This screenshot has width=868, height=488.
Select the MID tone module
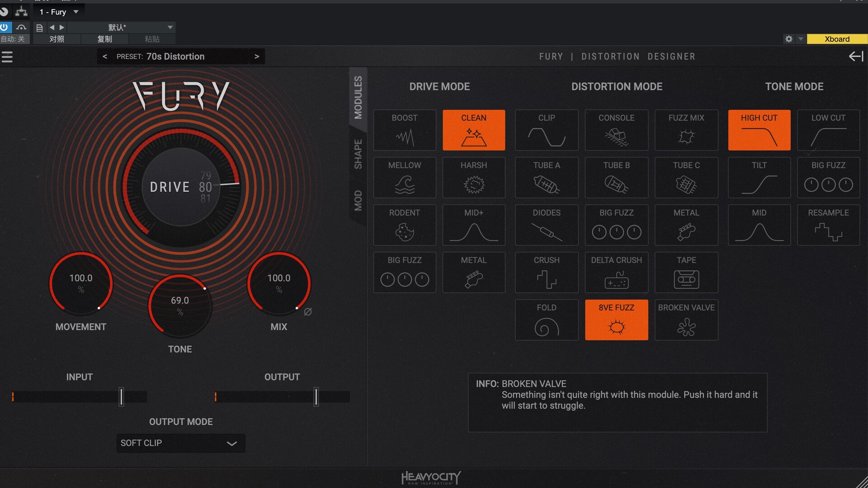pos(759,225)
